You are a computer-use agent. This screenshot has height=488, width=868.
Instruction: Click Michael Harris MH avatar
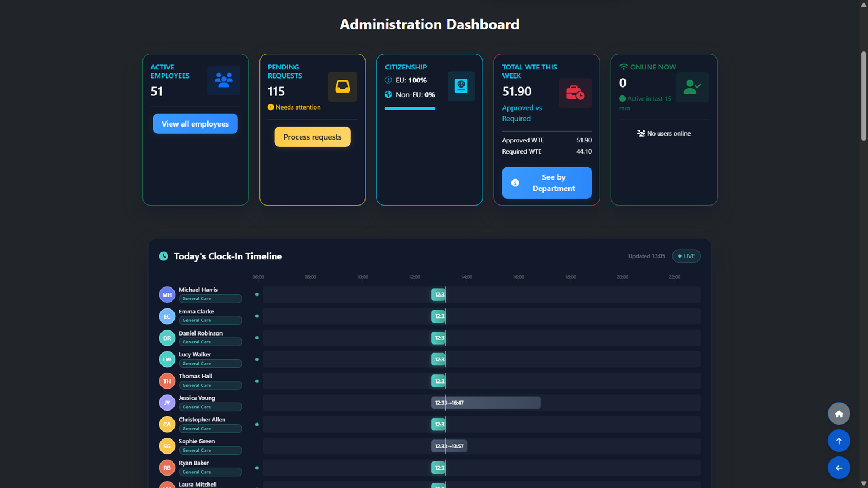[x=167, y=295]
